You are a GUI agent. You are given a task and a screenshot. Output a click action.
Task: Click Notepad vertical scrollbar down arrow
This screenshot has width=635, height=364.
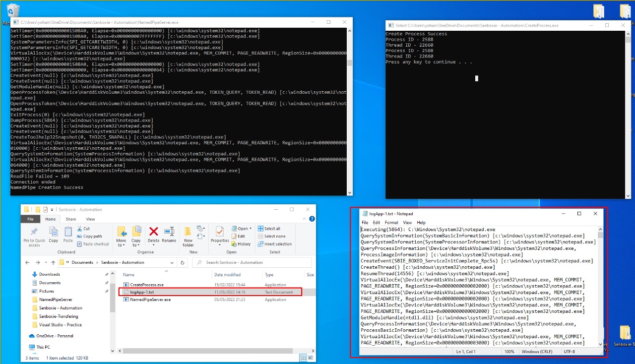coord(600,344)
